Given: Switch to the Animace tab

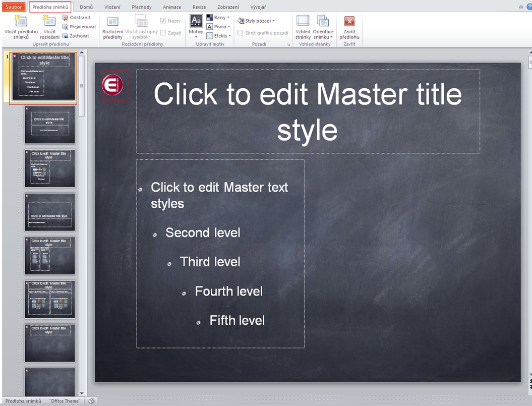Looking at the screenshot, I should [171, 7].
